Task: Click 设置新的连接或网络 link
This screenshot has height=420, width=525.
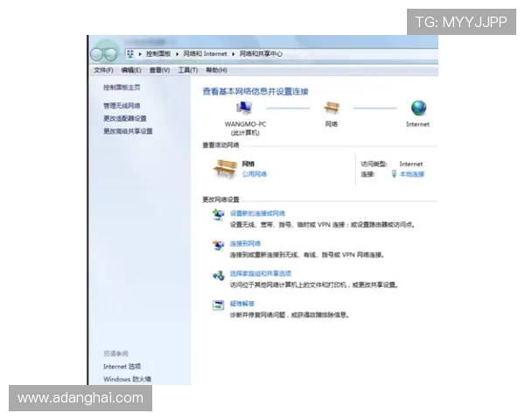Action: click(257, 213)
